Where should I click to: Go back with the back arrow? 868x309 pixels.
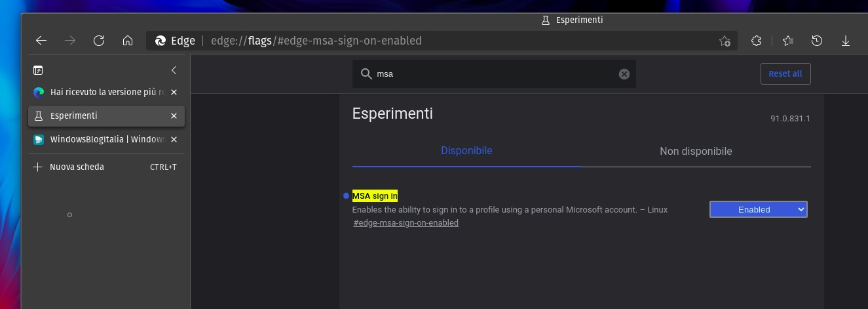click(x=41, y=41)
